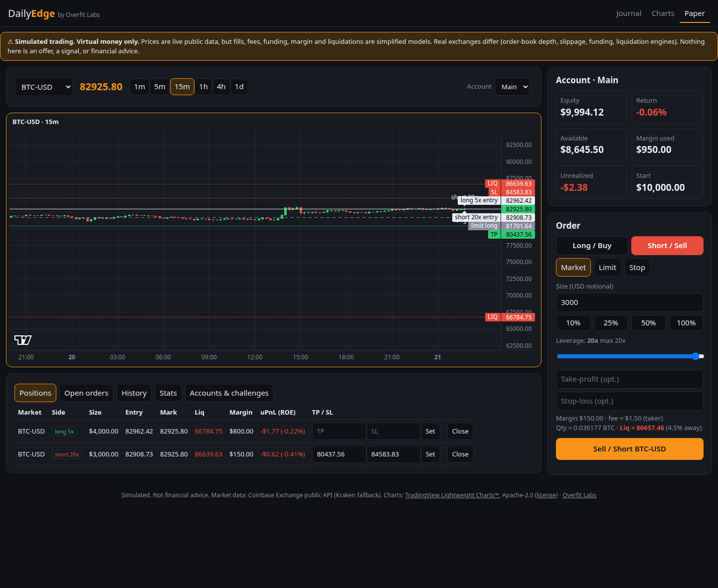The image size is (718, 588).
Task: Select Limit order type
Action: pos(607,268)
